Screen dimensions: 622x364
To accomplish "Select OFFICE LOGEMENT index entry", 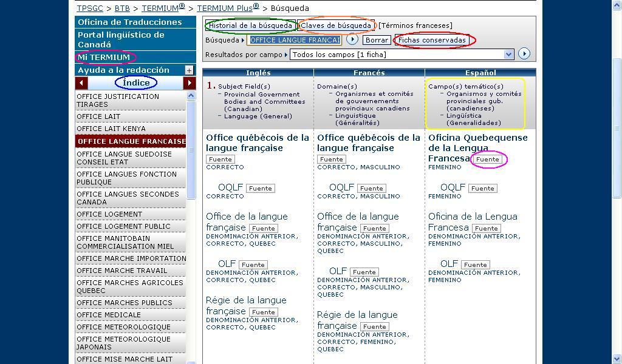I will click(x=130, y=214).
